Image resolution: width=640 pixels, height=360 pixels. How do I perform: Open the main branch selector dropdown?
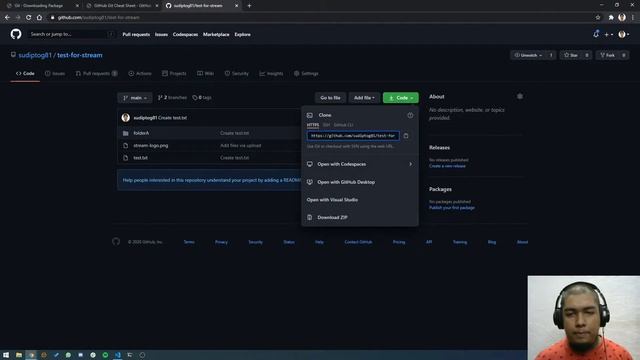(x=135, y=98)
